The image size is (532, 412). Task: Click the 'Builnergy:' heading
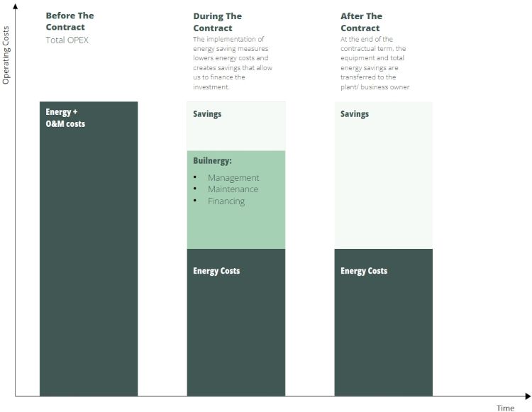212,161
